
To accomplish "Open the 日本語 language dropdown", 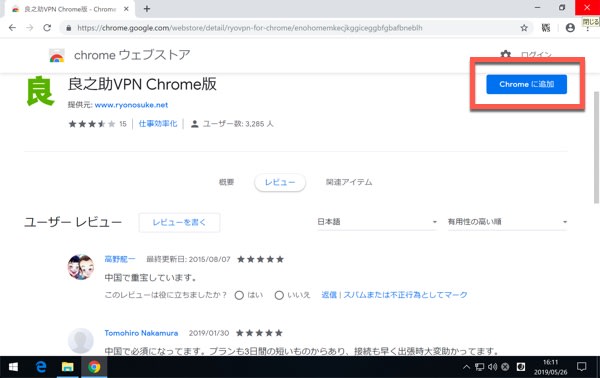I will coord(377,222).
